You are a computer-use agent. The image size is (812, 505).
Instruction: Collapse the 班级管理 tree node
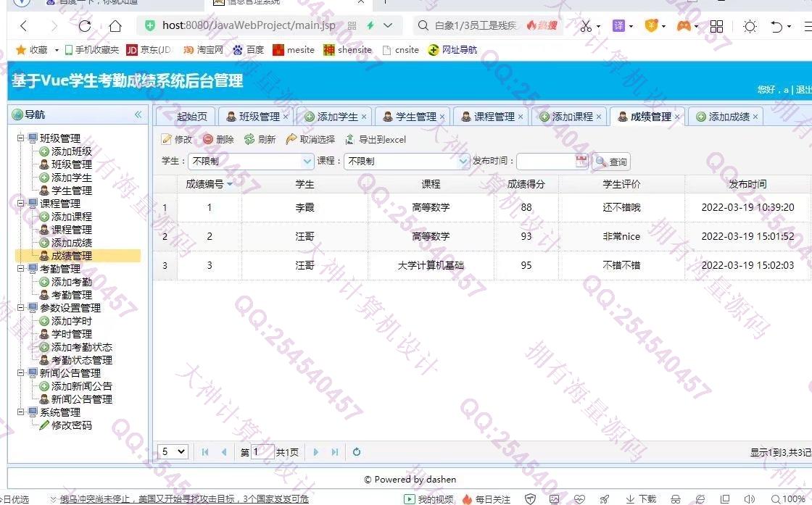pos(21,138)
